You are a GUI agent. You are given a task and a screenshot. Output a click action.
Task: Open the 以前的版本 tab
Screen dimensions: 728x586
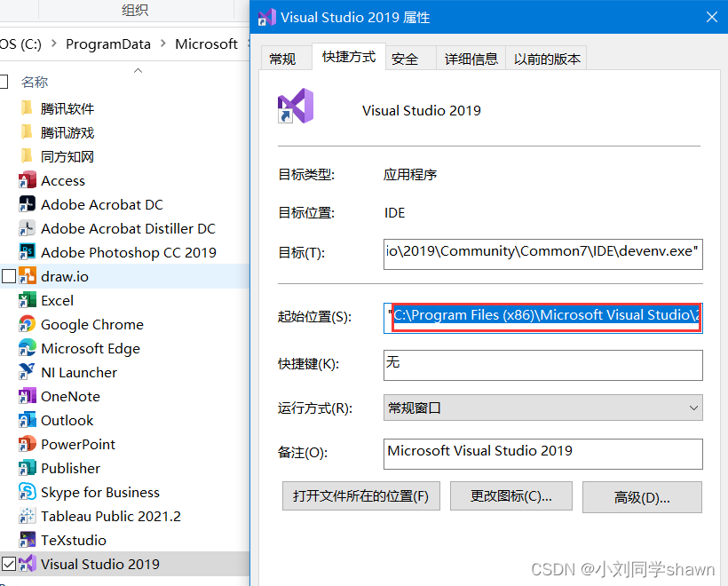tap(547, 59)
